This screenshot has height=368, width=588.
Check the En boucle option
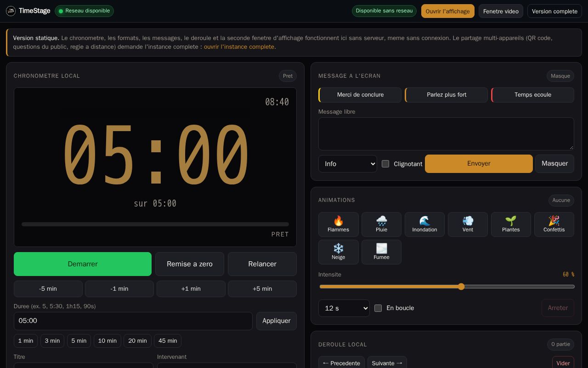point(378,308)
